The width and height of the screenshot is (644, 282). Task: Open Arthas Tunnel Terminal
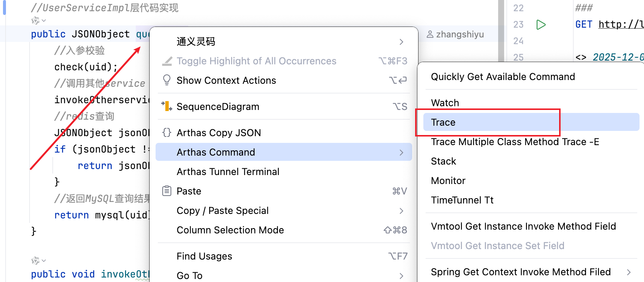tap(228, 172)
